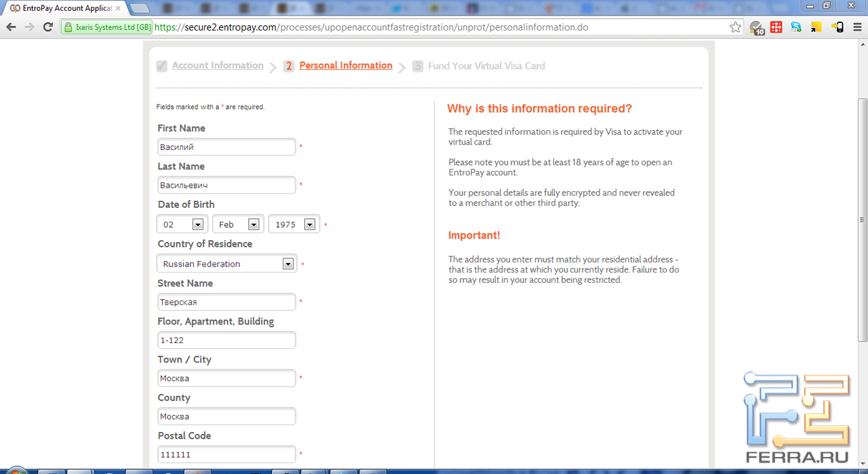Click the browser Forward arrow
Image resolution: width=868 pixels, height=474 pixels.
pos(29,27)
